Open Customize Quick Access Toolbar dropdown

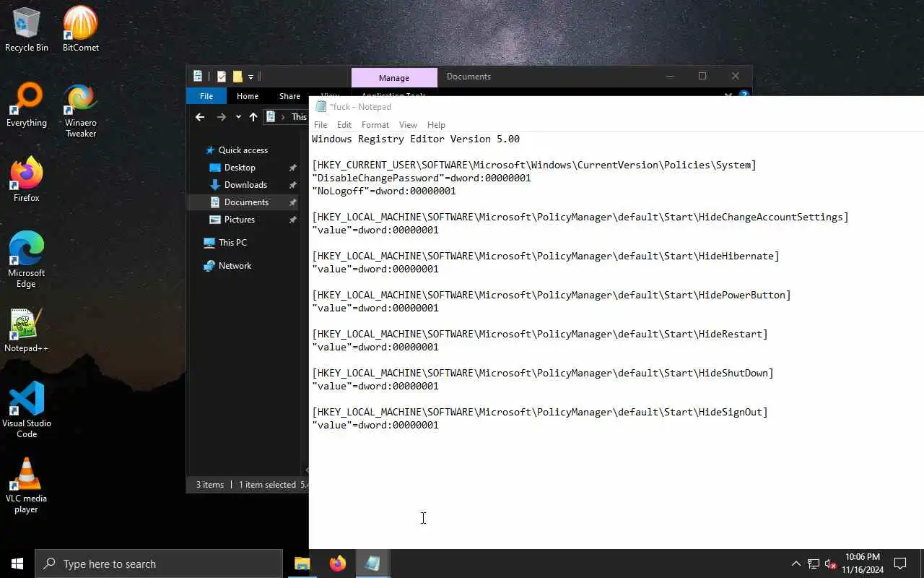250,77
